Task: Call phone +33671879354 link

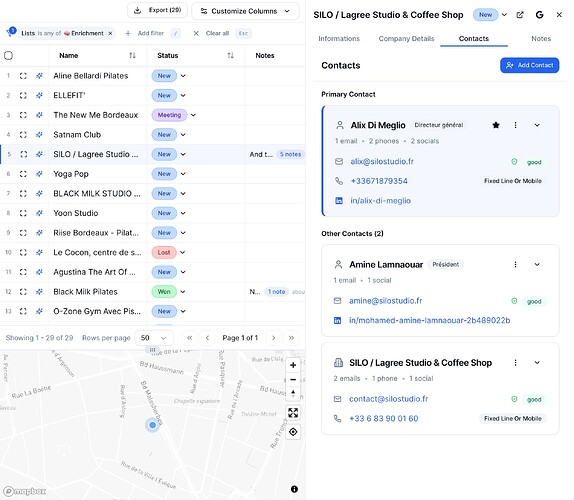Action: pyautogui.click(x=379, y=181)
